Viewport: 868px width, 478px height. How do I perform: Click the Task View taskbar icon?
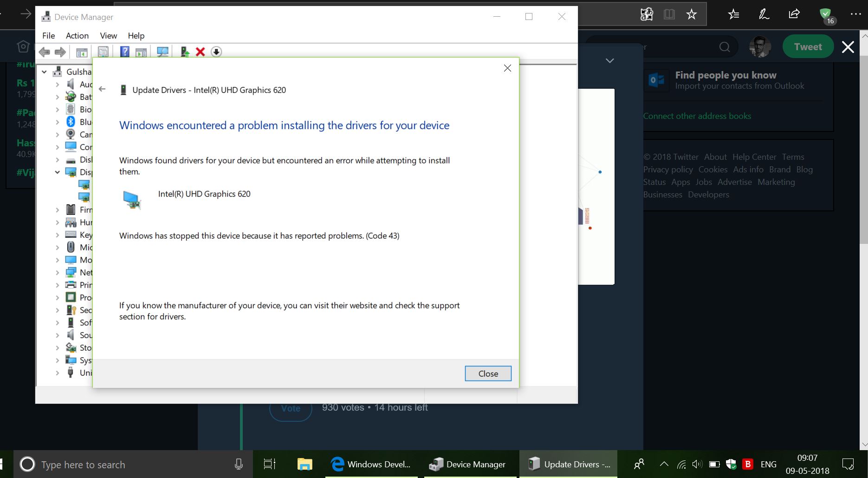[x=270, y=464]
